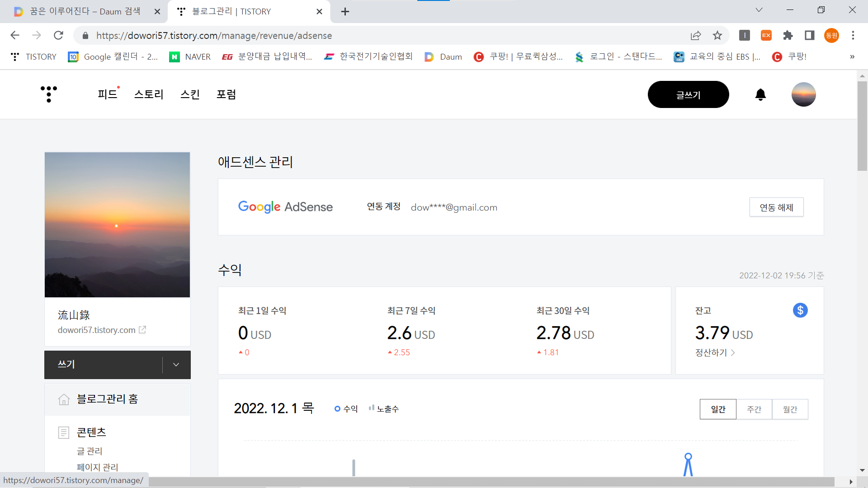
Task: Reload the page
Action: pyautogui.click(x=58, y=35)
